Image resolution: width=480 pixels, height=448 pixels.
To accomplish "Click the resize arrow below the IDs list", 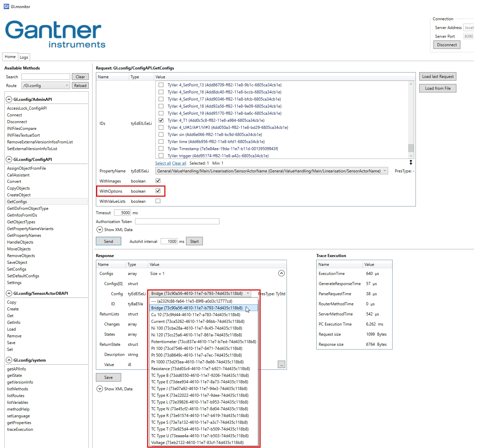I will 410,163.
